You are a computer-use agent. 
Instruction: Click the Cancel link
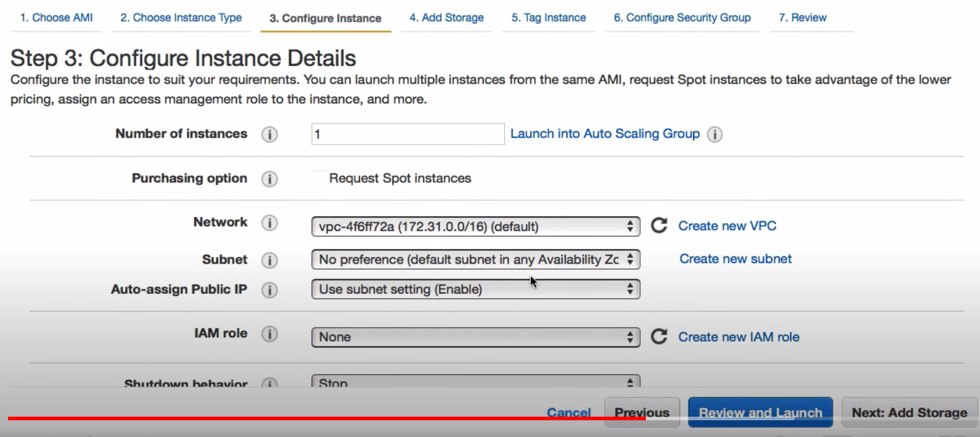click(569, 412)
